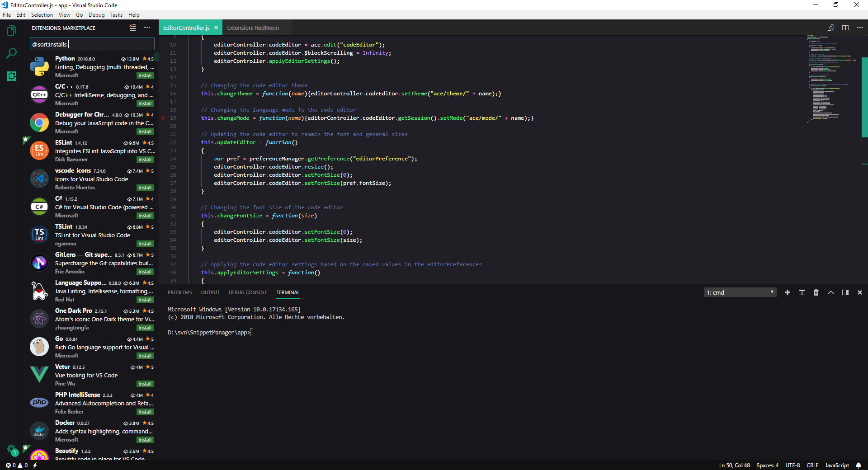Switch to the OUTPUT panel tab
Image resolution: width=868 pixels, height=470 pixels.
(x=210, y=292)
